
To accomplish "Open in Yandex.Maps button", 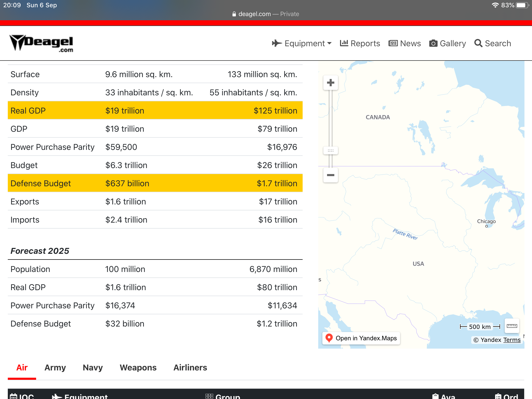I will pyautogui.click(x=361, y=338).
